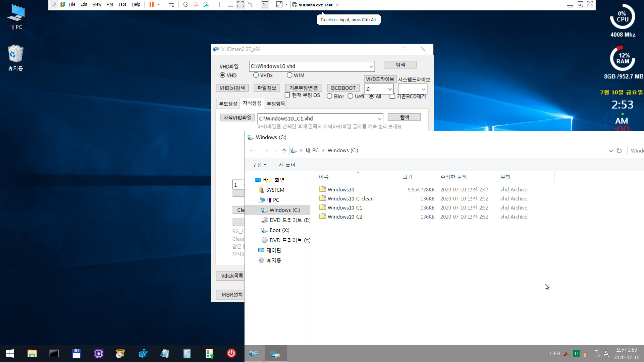The width and height of the screenshot is (644, 362).
Task: Open the snapshot manager icon
Action: [x=206, y=5]
